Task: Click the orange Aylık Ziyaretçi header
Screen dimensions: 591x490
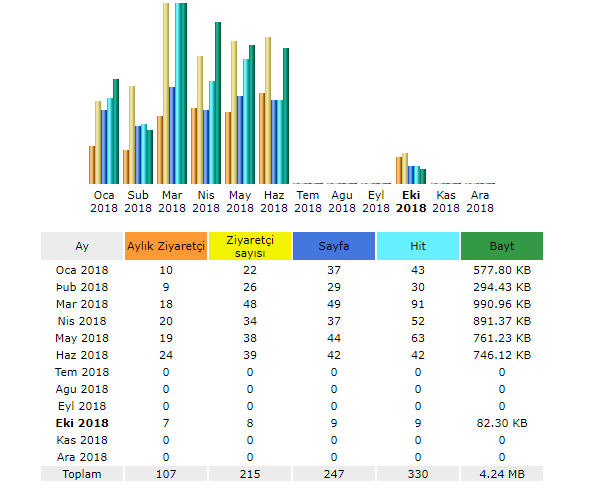Action: click(166, 246)
